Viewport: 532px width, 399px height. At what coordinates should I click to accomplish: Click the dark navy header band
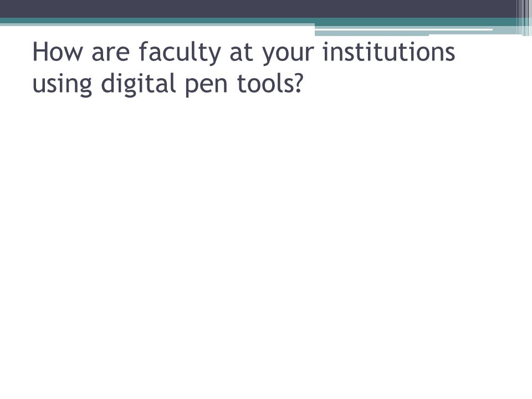click(x=258, y=9)
